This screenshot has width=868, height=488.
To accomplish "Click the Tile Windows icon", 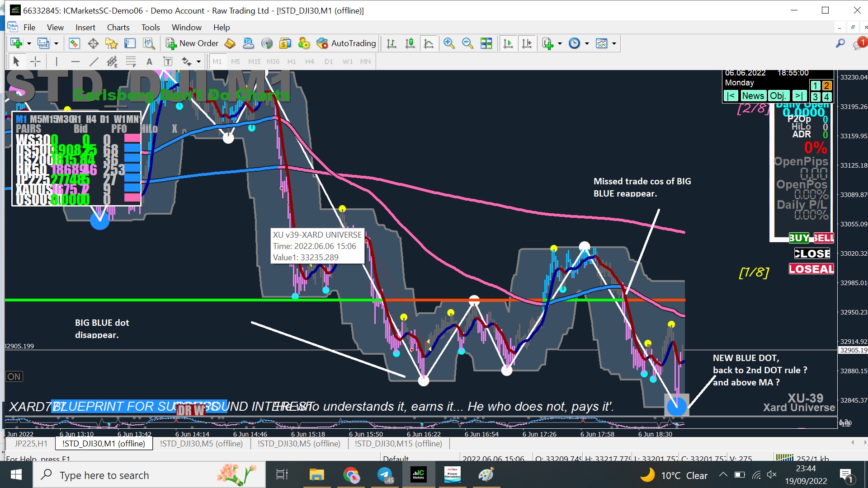I will [x=486, y=43].
